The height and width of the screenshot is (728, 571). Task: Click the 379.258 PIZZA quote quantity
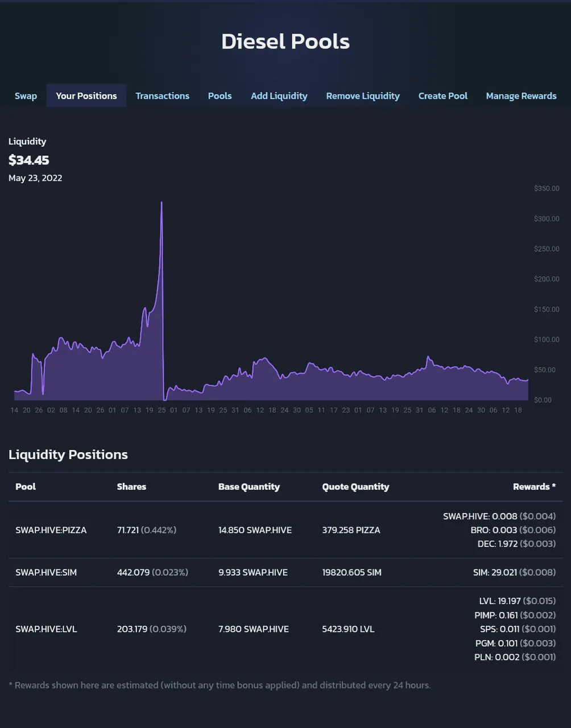pos(351,530)
